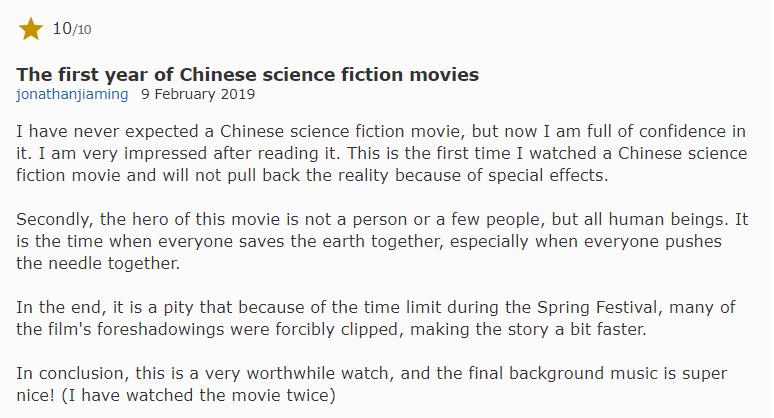Screen dimensions: 774x418
Task: Click the 10/10 rating score
Action: [x=71, y=29]
